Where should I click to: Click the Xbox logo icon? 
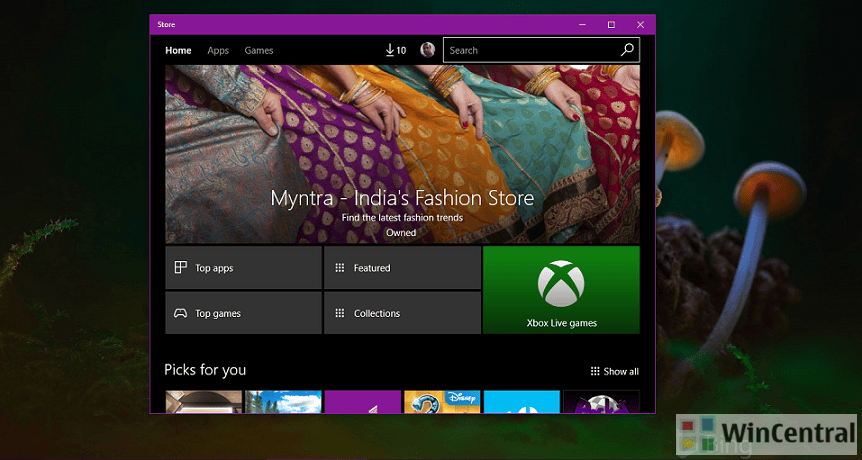561,284
